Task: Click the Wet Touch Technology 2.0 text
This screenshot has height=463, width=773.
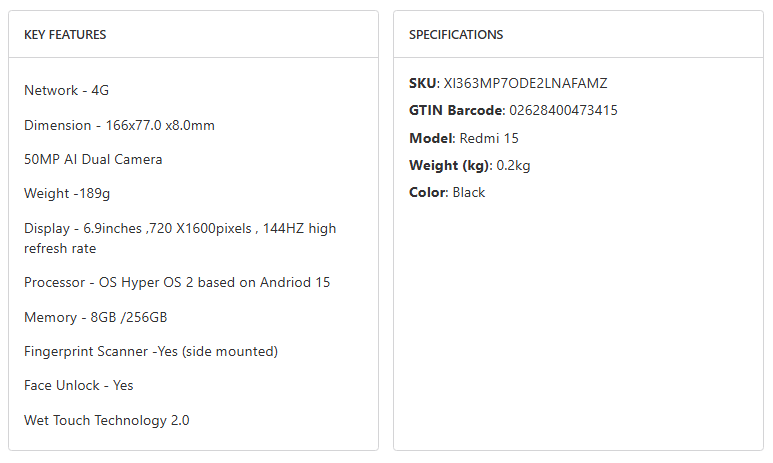Action: pos(107,420)
